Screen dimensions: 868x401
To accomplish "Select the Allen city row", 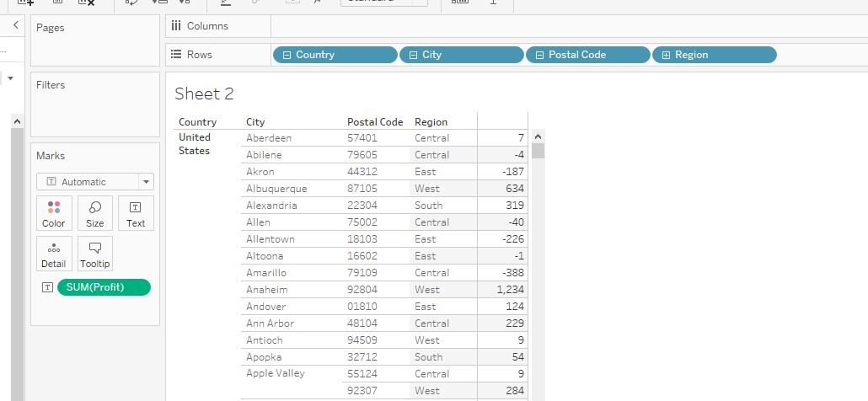I will coord(258,222).
